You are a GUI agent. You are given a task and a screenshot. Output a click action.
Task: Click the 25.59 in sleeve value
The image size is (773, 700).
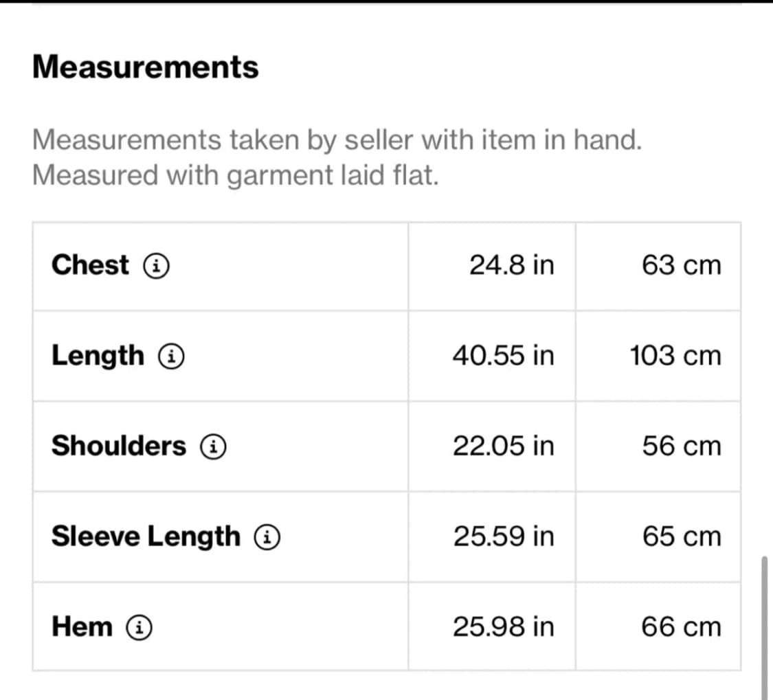tap(503, 537)
